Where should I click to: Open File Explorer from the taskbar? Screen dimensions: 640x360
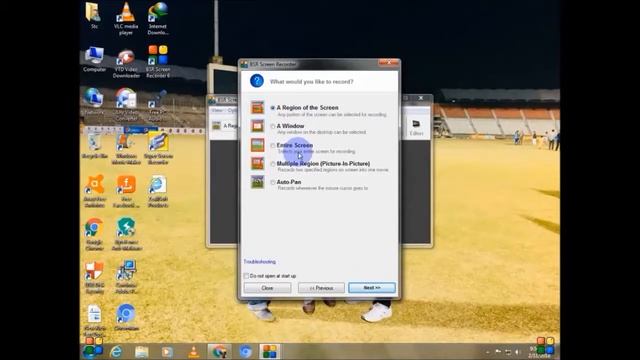pyautogui.click(x=142, y=351)
